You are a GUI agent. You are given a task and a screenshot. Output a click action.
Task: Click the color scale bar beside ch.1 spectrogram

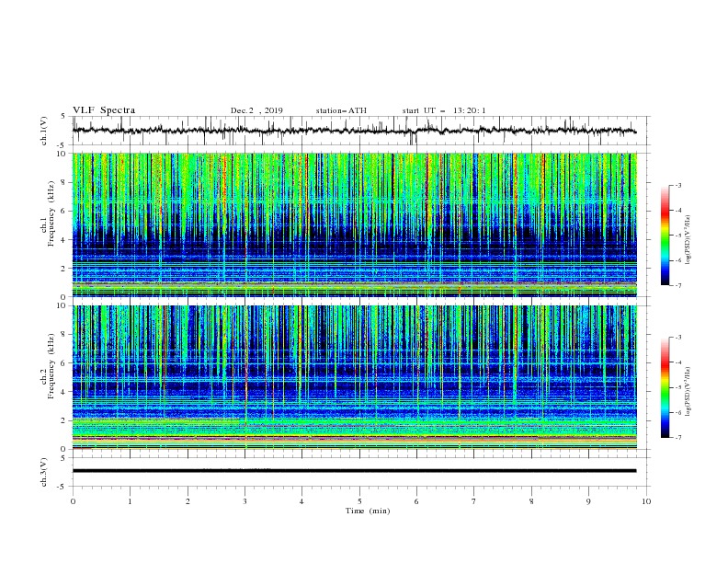(x=665, y=236)
